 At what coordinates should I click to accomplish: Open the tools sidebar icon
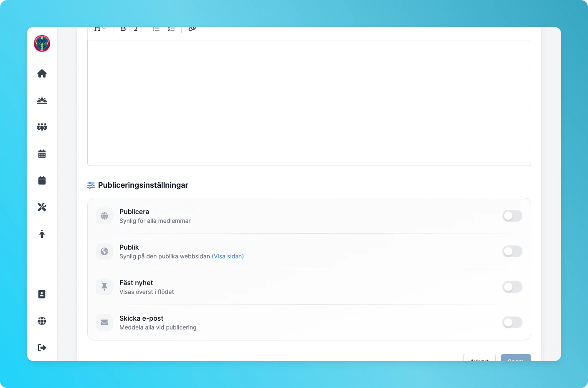pyautogui.click(x=42, y=207)
